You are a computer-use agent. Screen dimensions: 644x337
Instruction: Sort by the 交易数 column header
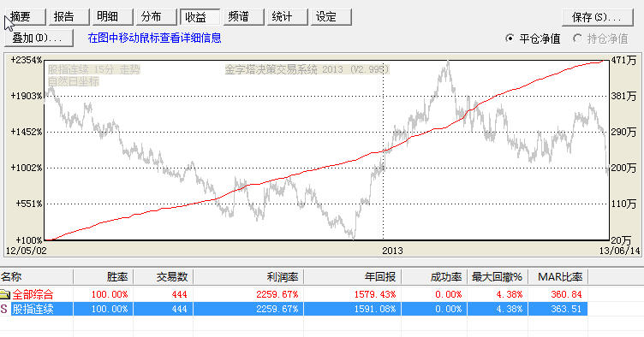coord(163,277)
